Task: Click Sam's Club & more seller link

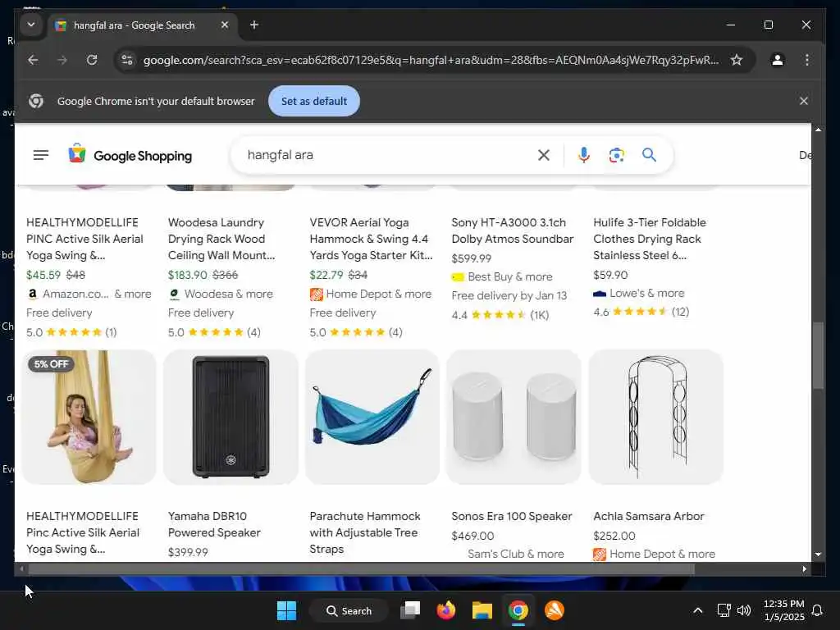Action: pyautogui.click(x=515, y=554)
